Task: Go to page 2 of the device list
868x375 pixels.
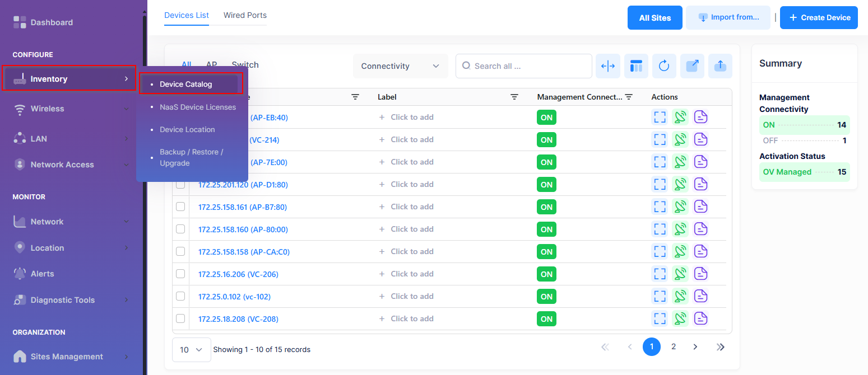Action: pos(674,347)
